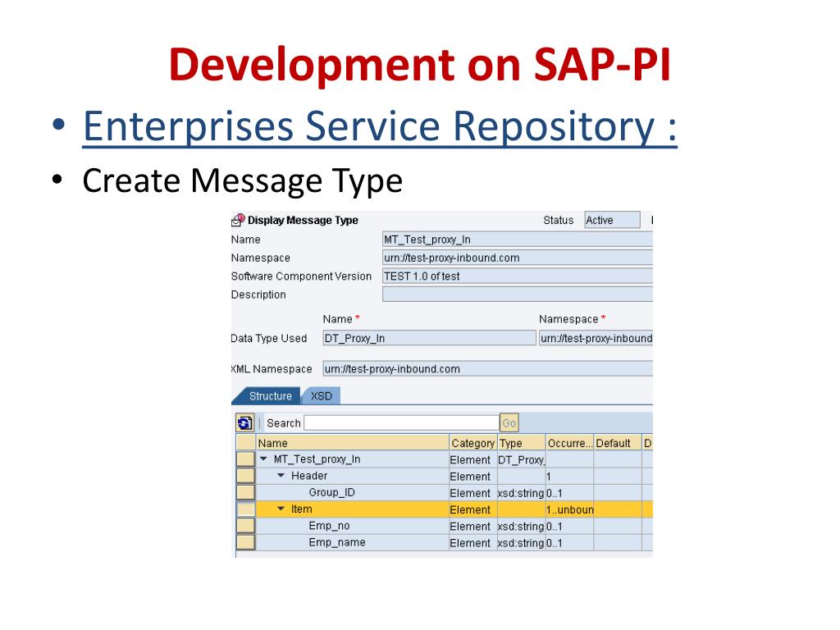Select the row selector for Group_ID
The image size is (840, 630).
(x=246, y=492)
